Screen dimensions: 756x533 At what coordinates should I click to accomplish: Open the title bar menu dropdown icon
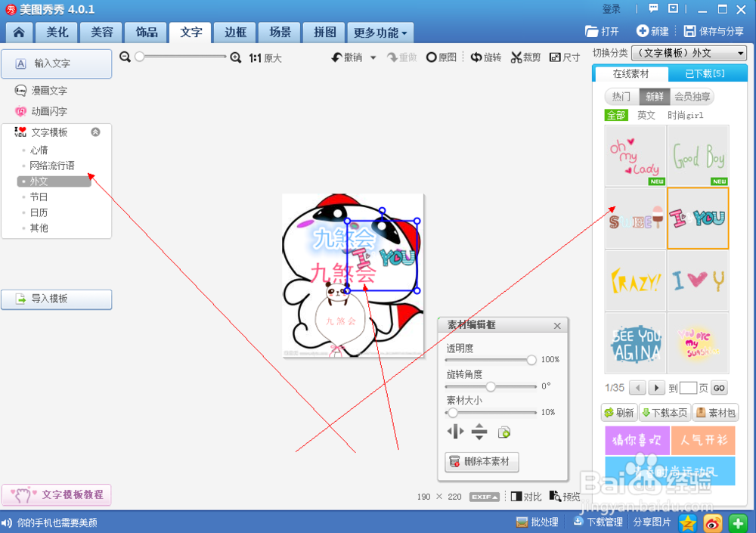(673, 8)
